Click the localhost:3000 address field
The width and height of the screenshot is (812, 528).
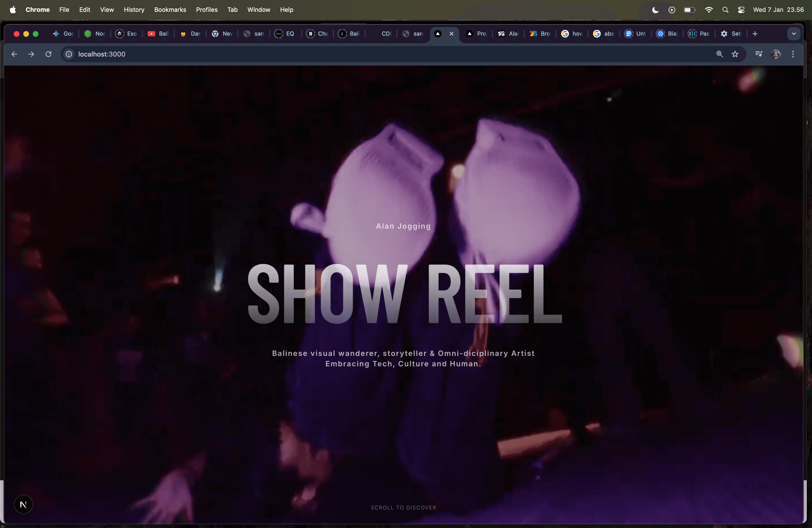[102, 54]
